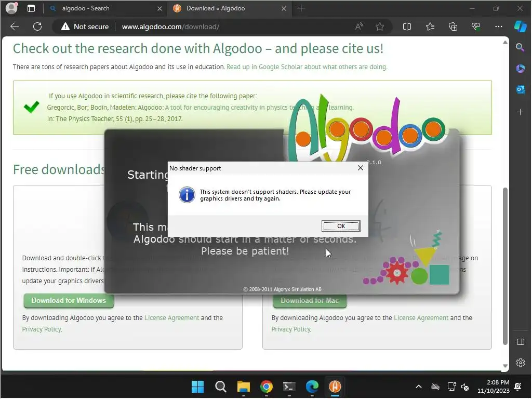Open the Favorites list
The width and height of the screenshot is (532, 399).
tap(430, 26)
